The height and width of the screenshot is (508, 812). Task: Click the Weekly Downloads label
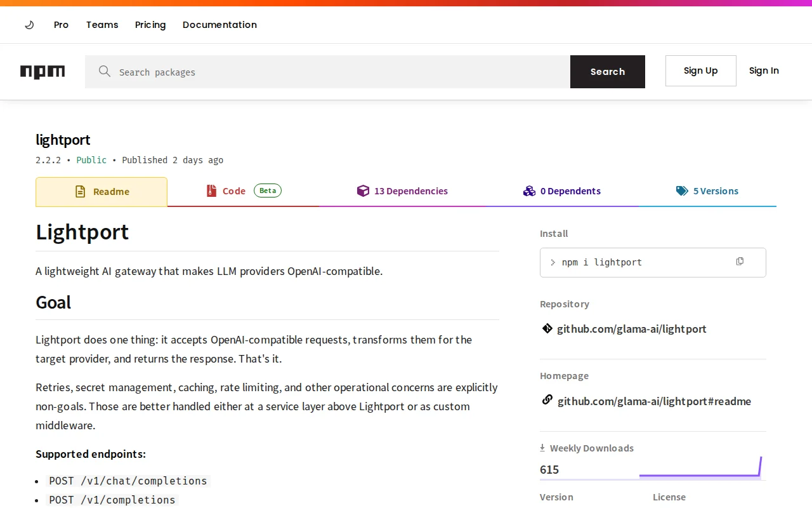click(x=592, y=448)
